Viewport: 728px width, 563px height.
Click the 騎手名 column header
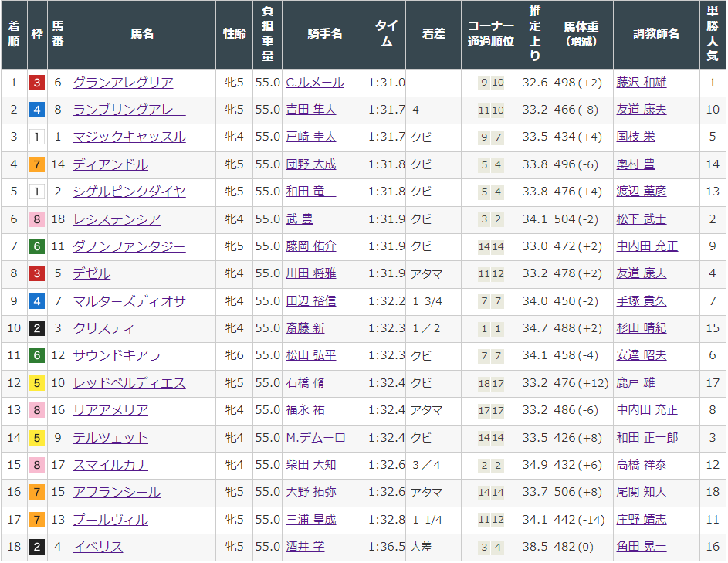[324, 34]
